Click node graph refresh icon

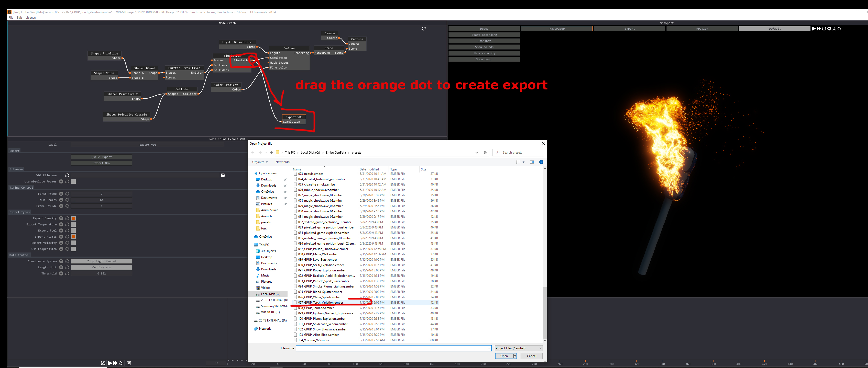[424, 29]
